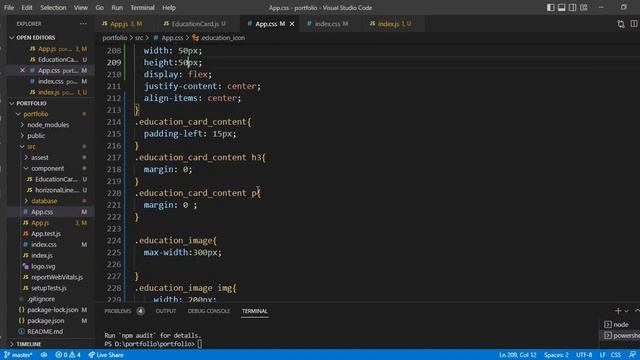The height and width of the screenshot is (360, 640).
Task: Open Terminal menu
Action: click(142, 8)
